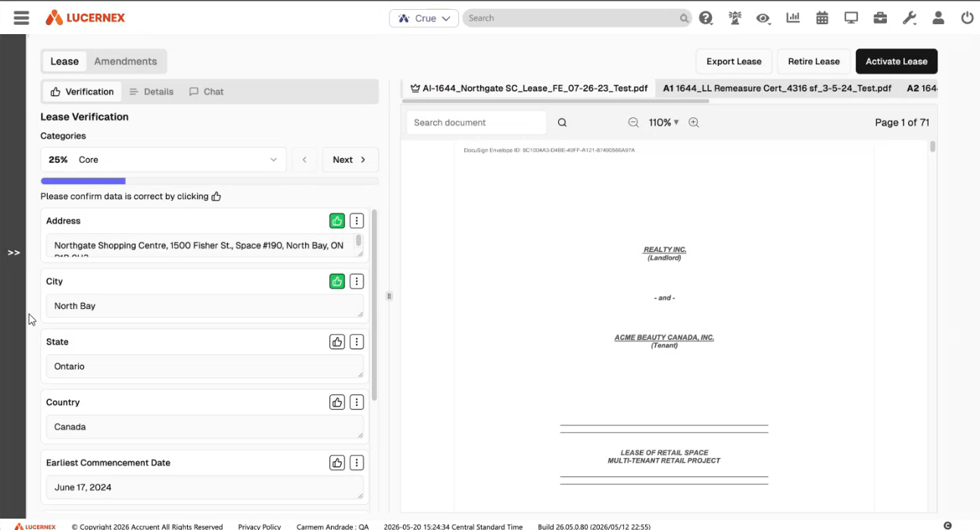Open the calendar icon in top bar
Image resolution: width=980 pixels, height=530 pixels.
pyautogui.click(x=822, y=18)
